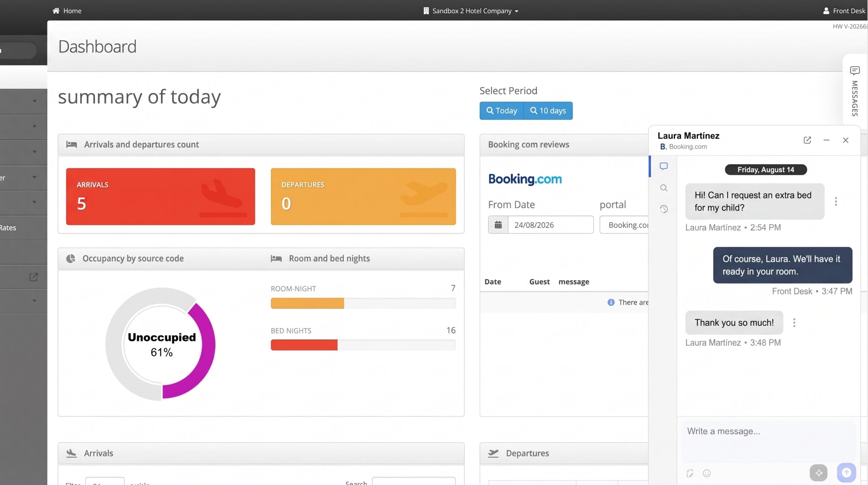The width and height of the screenshot is (868, 485).
Task: Open Sandbox 2 Hotel Company dropdown
Action: pyautogui.click(x=471, y=11)
